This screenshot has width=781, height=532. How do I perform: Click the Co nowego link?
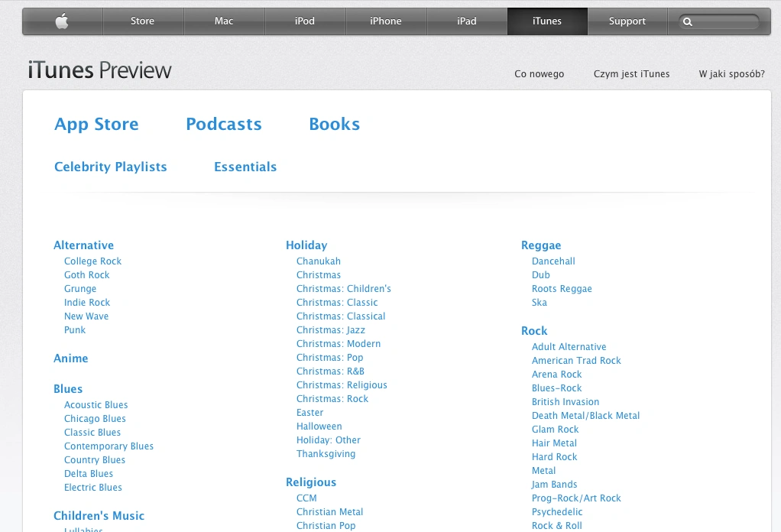coord(539,73)
